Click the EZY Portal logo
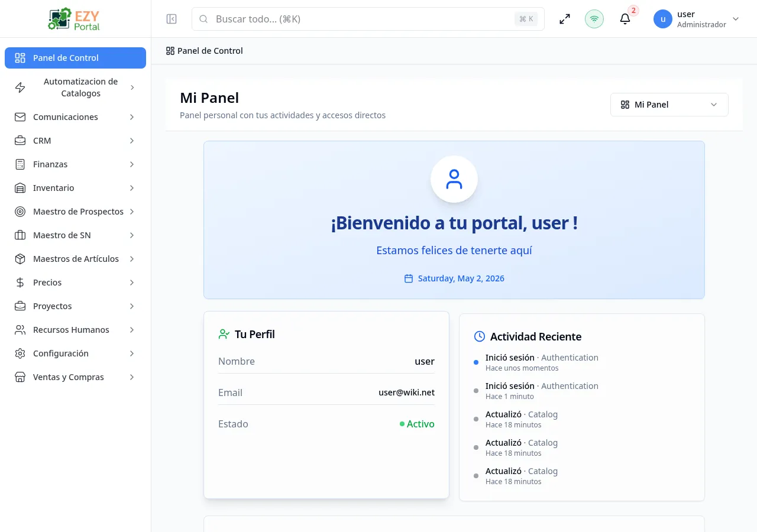The image size is (757, 532). click(74, 19)
